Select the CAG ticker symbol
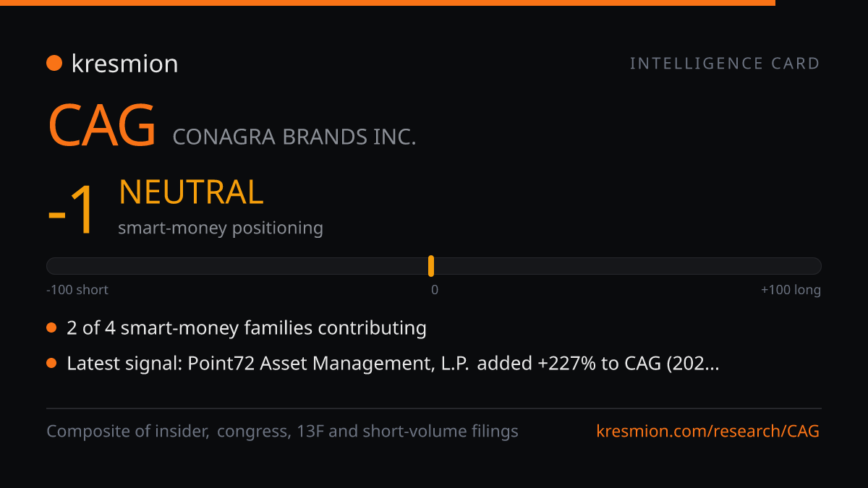 pos(101,126)
